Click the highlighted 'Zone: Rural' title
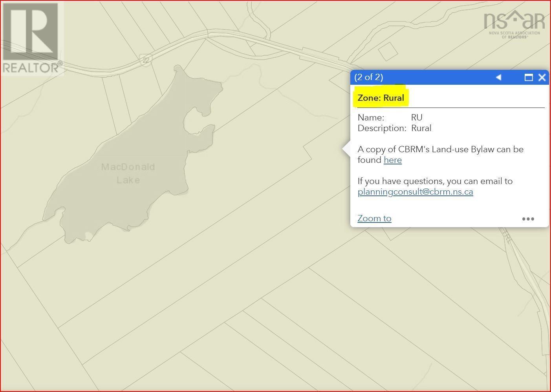Viewport: 551px width, 392px height. pos(381,98)
